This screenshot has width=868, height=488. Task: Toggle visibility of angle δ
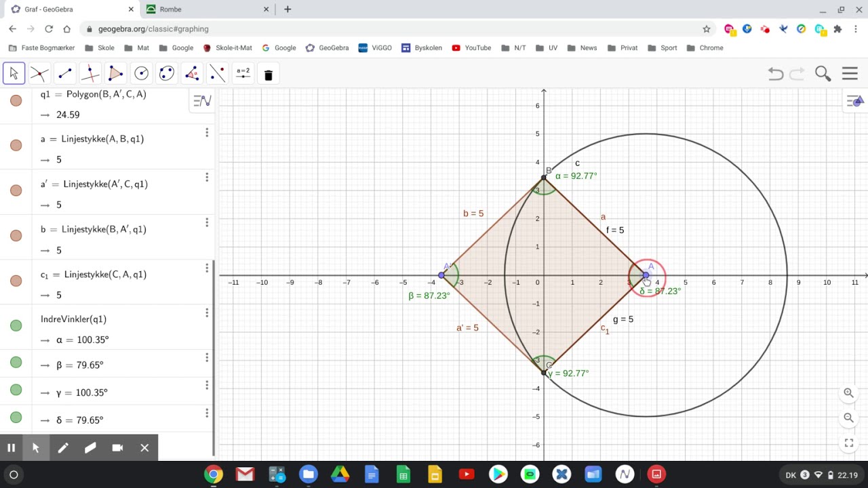click(16, 418)
